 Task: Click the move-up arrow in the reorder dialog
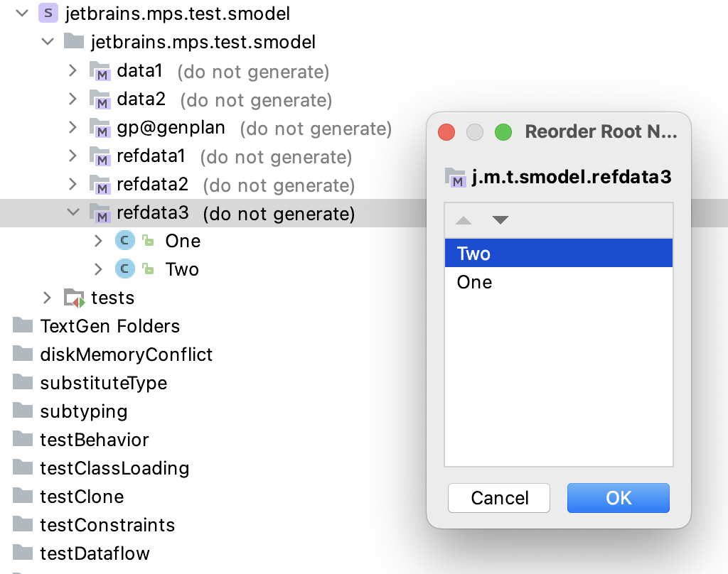(464, 220)
